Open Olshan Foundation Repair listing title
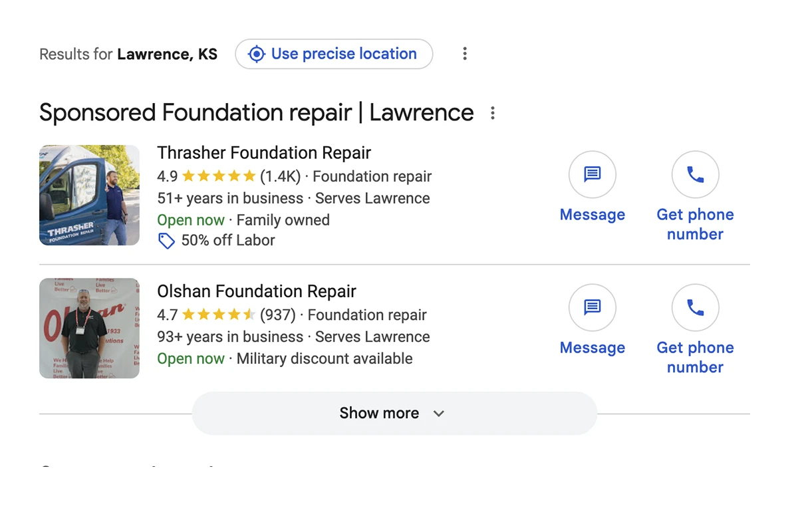The height and width of the screenshot is (532, 798). click(x=257, y=291)
